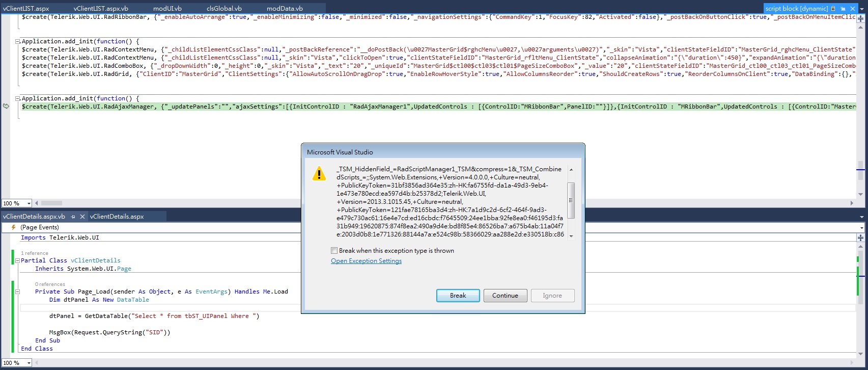Switch to the clsGlobal.vb tab
Image resolution: width=868 pixels, height=370 pixels.
pyautogui.click(x=224, y=9)
